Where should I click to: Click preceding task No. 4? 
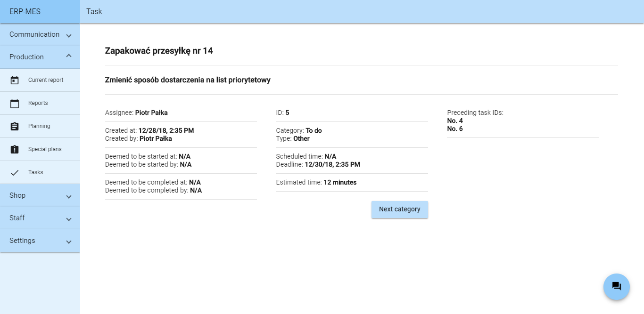[x=455, y=121]
